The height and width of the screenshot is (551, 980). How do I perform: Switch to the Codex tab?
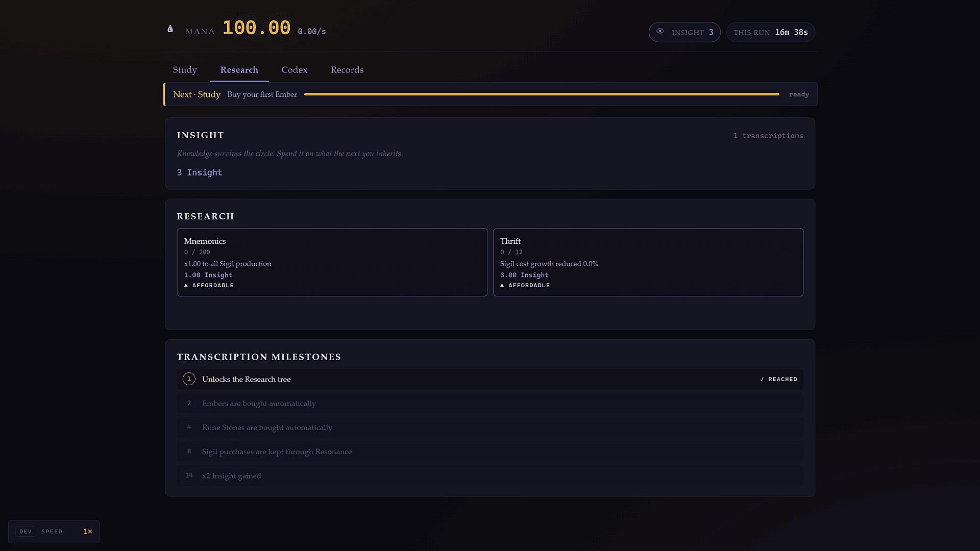(295, 70)
